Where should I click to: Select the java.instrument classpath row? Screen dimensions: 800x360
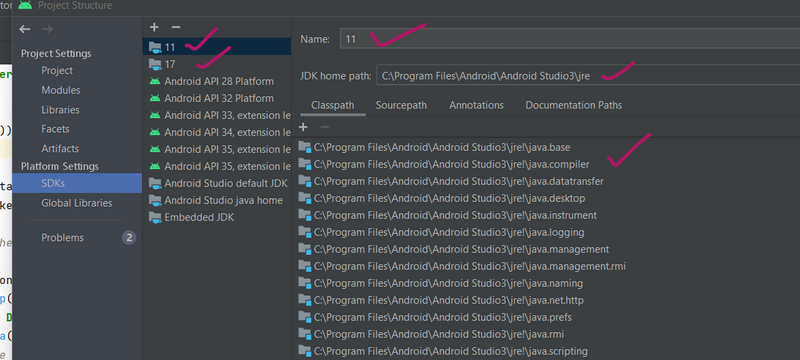(547, 215)
